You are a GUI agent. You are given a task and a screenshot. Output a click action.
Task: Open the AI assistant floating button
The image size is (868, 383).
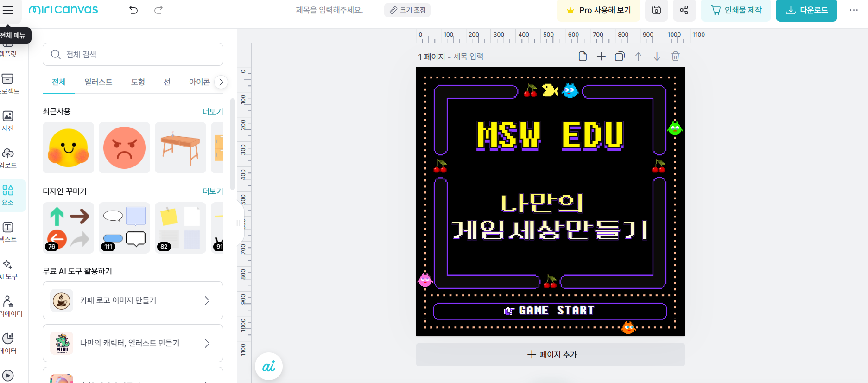269,366
